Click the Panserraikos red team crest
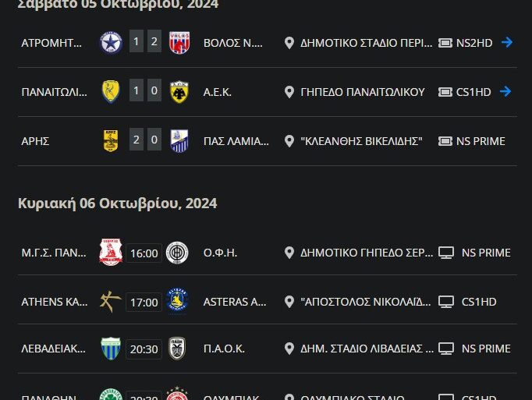This screenshot has height=400, width=532. [x=112, y=253]
